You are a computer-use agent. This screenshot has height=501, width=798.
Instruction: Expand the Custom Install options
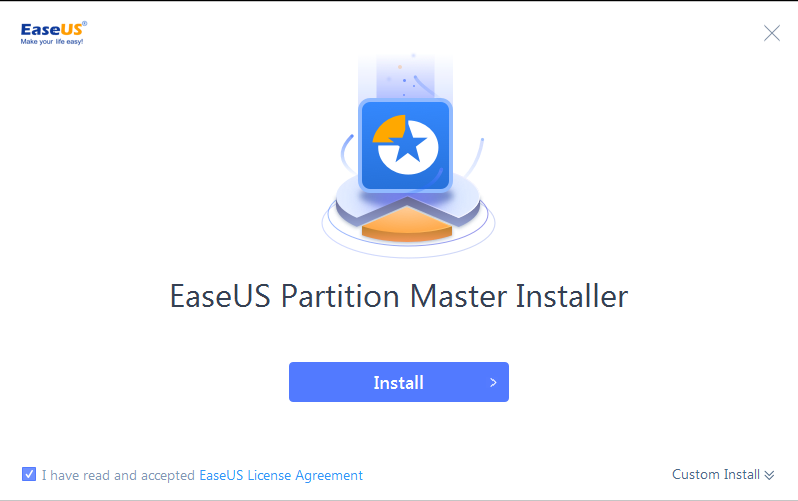click(x=723, y=475)
